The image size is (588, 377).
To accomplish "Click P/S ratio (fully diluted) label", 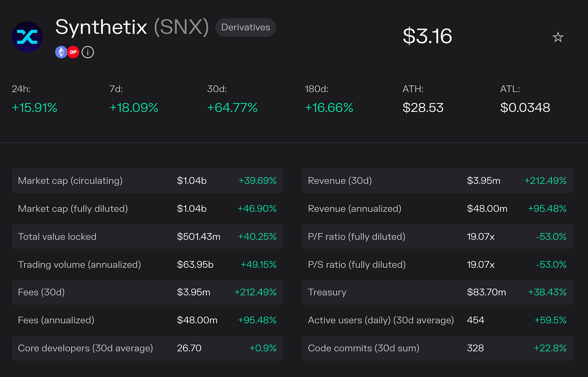I will pos(357,264).
